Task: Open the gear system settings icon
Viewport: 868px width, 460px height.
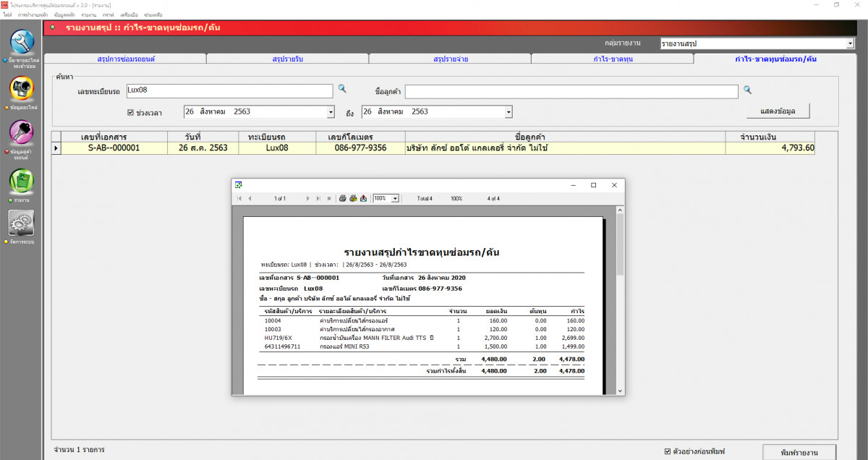Action: [x=22, y=223]
